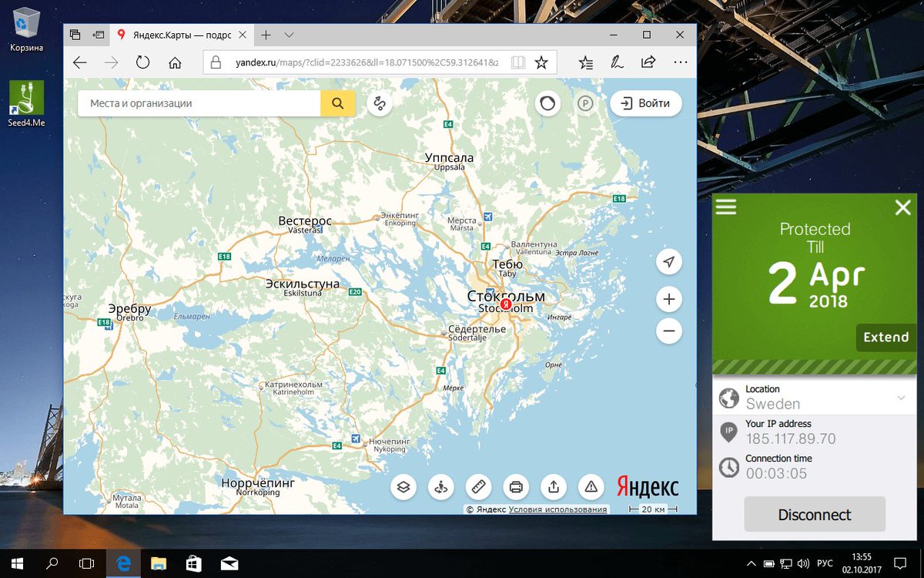Click the taskbar volume icon
This screenshot has width=924, height=578.
(804, 563)
